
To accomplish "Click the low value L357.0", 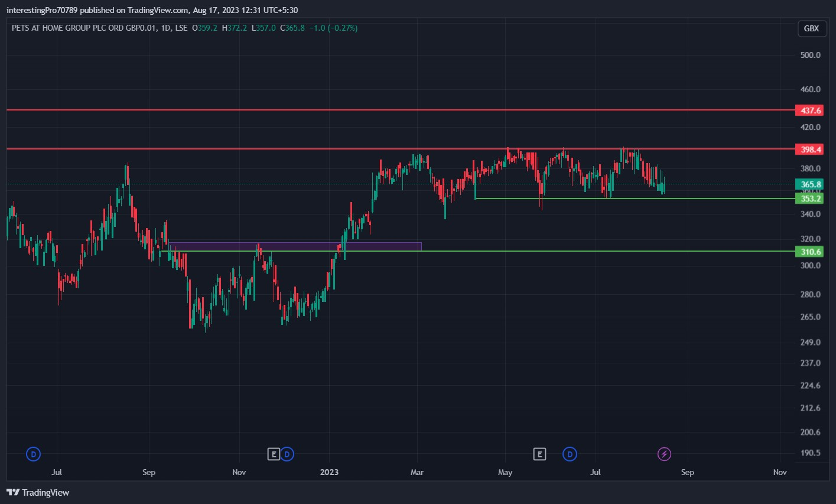I will point(264,28).
